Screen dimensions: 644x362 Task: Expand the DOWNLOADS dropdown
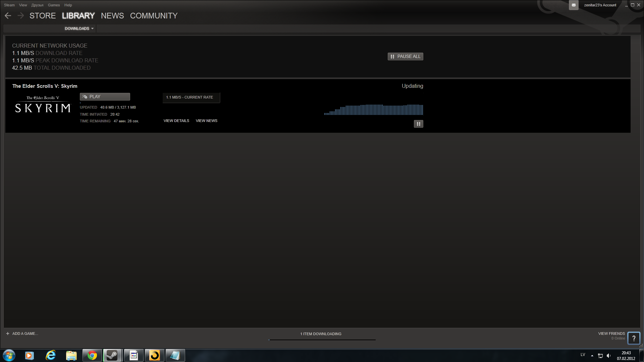(x=79, y=28)
